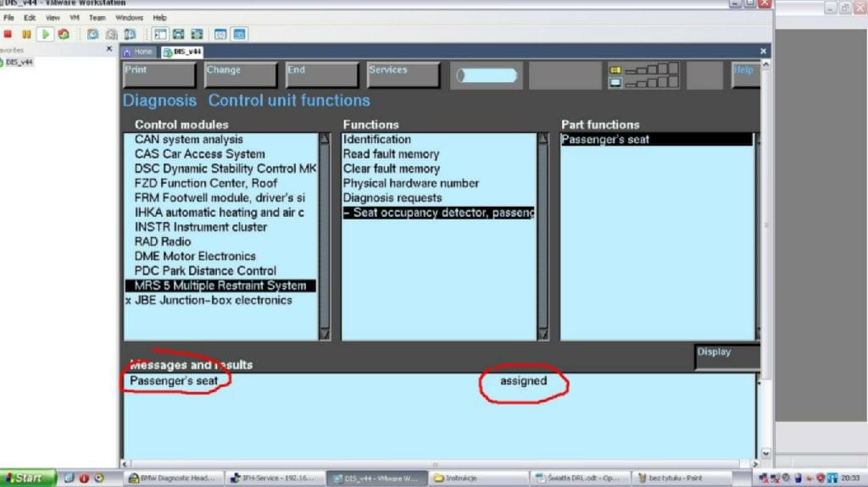Collapse Seat occupancy detector entry
The image size is (868, 487).
[438, 213]
